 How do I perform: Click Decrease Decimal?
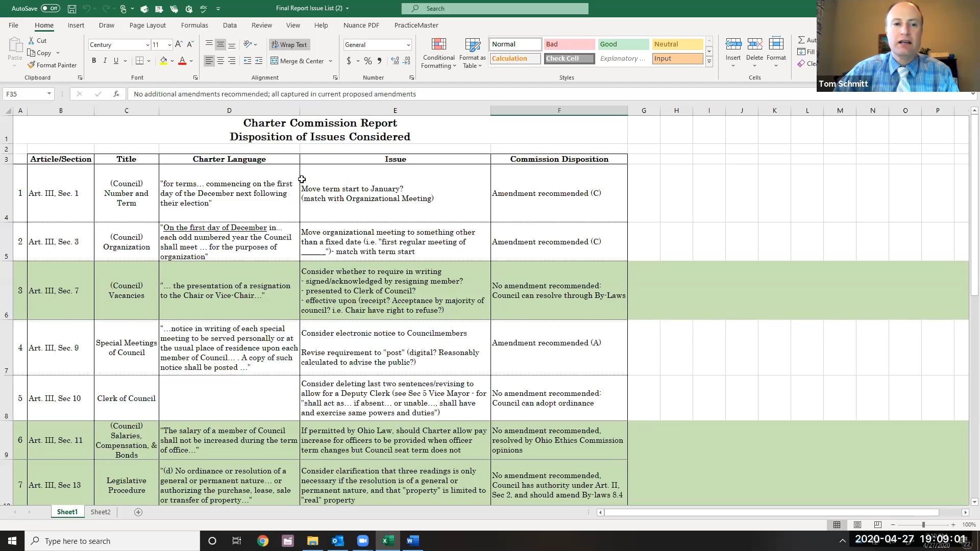click(407, 61)
